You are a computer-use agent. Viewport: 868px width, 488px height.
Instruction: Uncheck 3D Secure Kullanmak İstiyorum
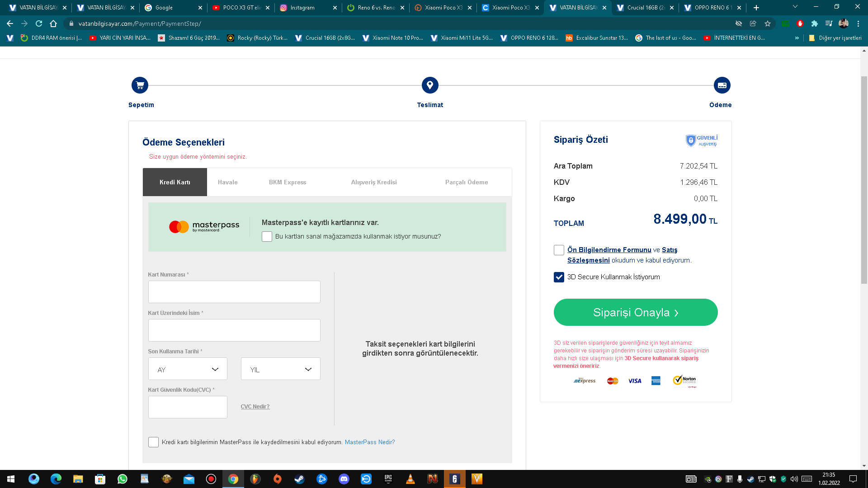click(x=559, y=277)
